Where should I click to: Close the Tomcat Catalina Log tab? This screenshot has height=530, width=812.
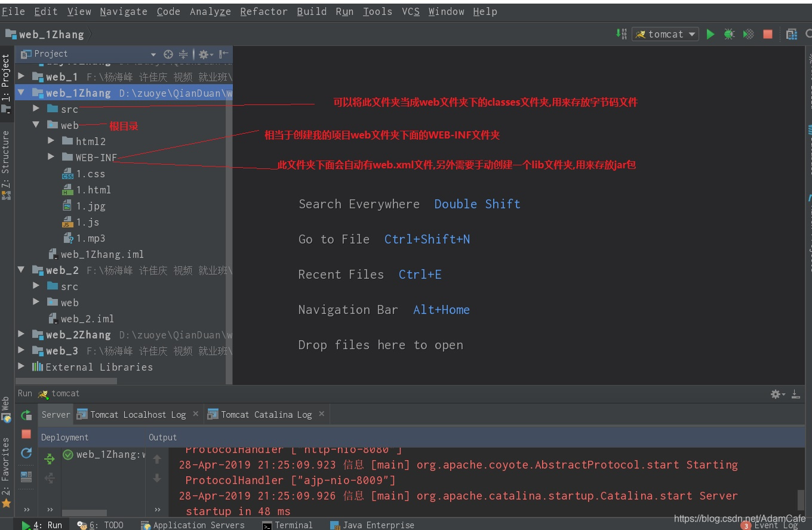pos(321,413)
